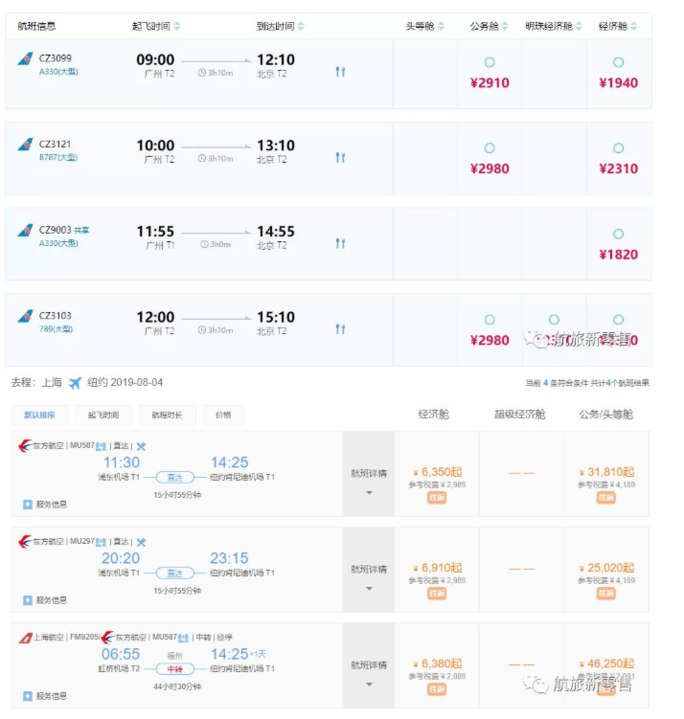Select the ¥1940 economy fare radio for CZ3099

coord(618,63)
